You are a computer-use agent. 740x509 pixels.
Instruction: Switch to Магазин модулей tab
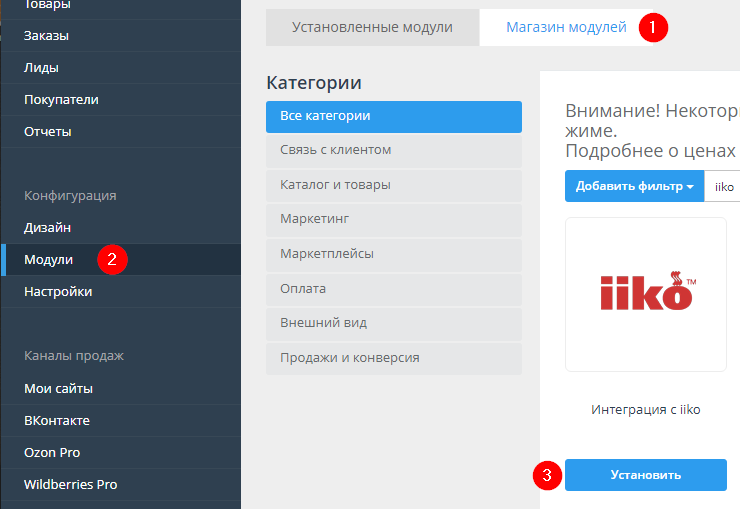[566, 27]
